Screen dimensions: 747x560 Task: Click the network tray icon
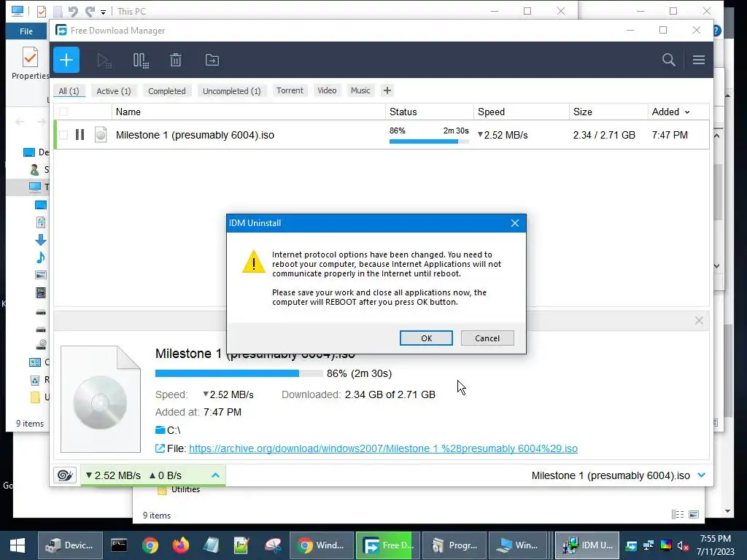tap(649, 545)
